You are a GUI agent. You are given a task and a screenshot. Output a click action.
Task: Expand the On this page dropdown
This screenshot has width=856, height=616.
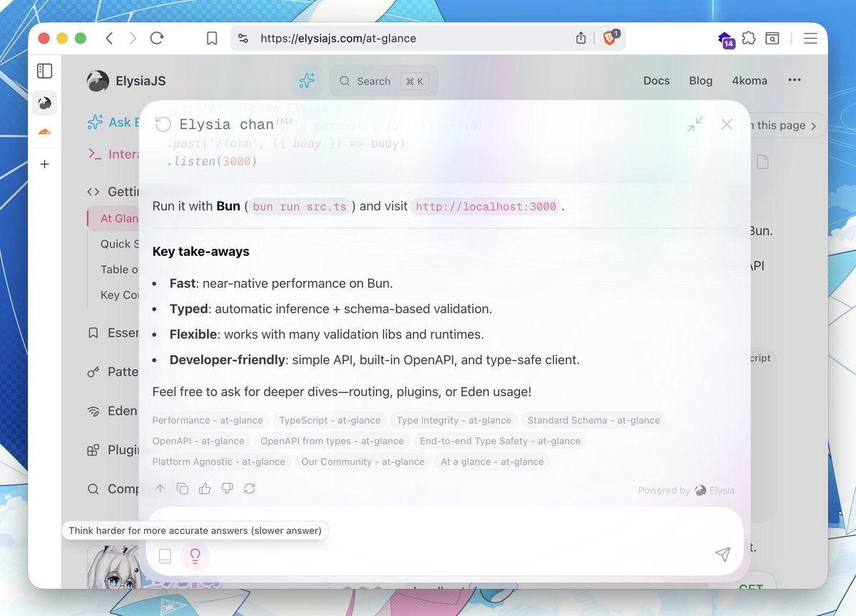pyautogui.click(x=784, y=125)
